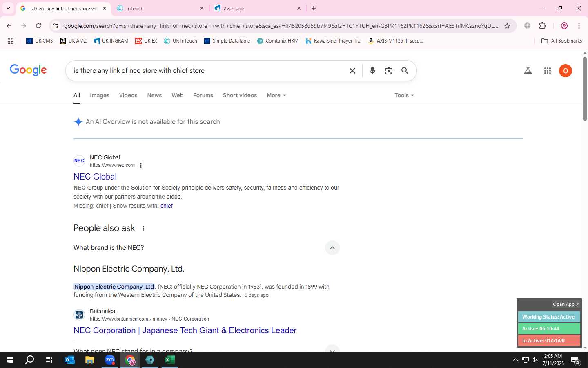Open People also ask options menu

[x=143, y=228]
